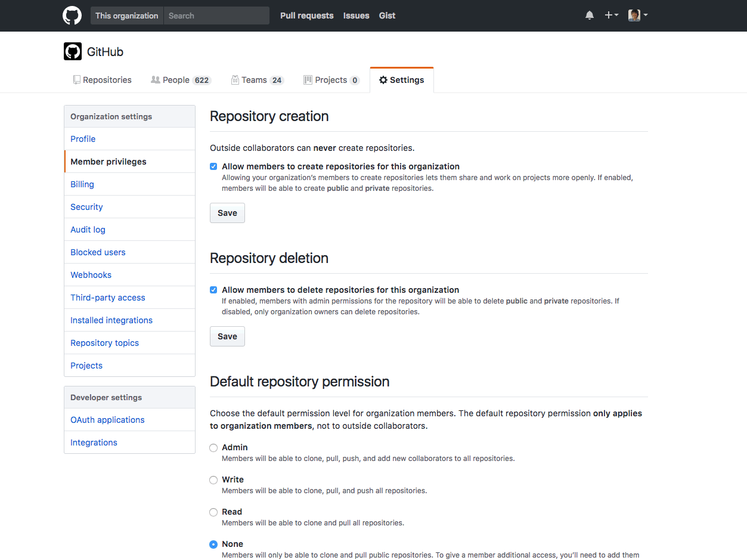Save the Repository creation setting
The width and height of the screenshot is (747, 560).
(227, 213)
